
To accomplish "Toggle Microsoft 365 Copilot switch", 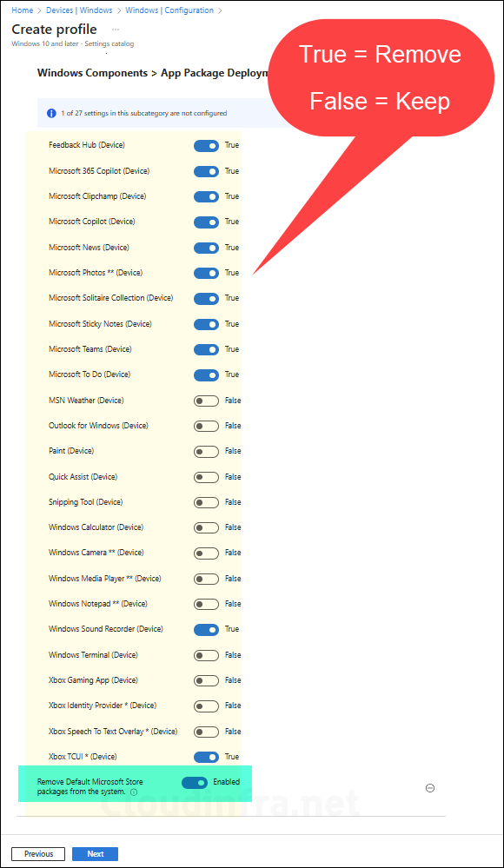I will click(206, 172).
